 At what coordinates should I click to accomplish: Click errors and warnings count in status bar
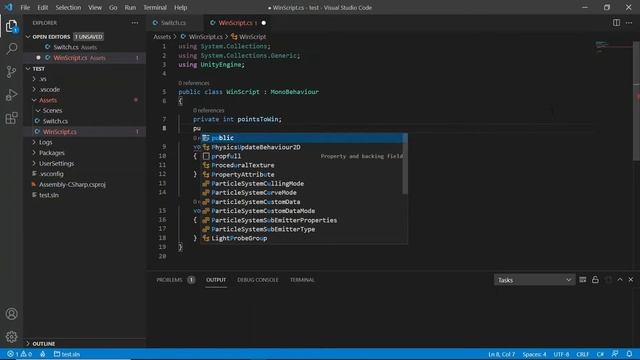pyautogui.click(x=20, y=354)
